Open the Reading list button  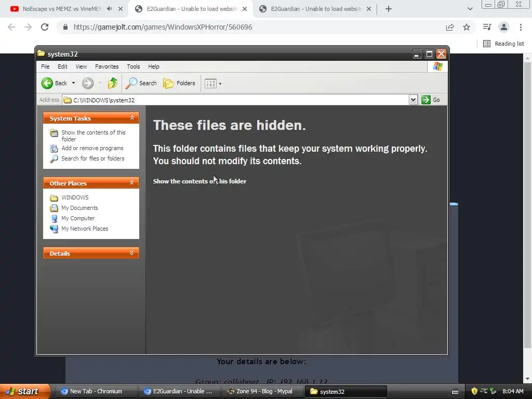point(503,44)
